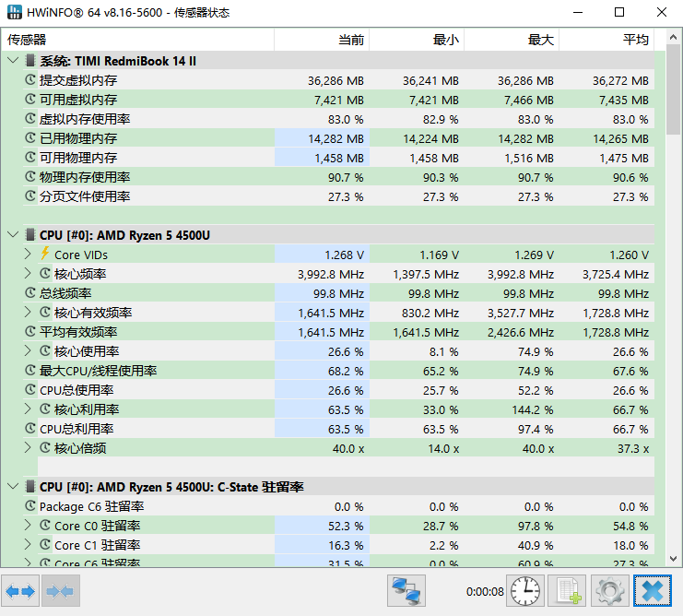Click the clock icon beside 已用物理内存
The width and height of the screenshot is (683, 616).
pyautogui.click(x=30, y=138)
